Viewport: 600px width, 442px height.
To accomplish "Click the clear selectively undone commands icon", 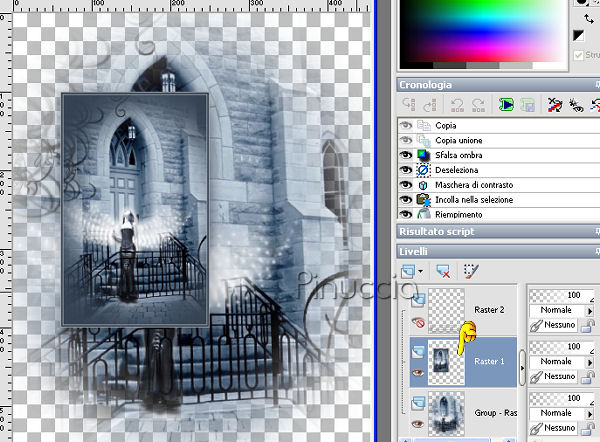I will [x=555, y=104].
